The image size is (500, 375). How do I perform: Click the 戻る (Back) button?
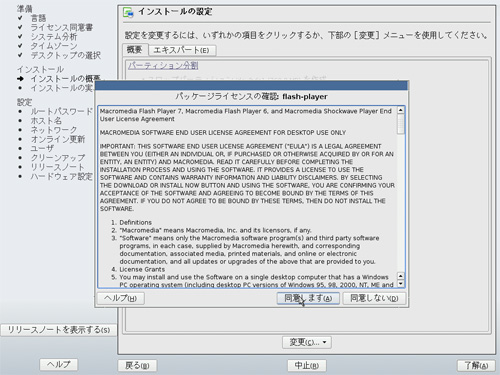pos(137,365)
